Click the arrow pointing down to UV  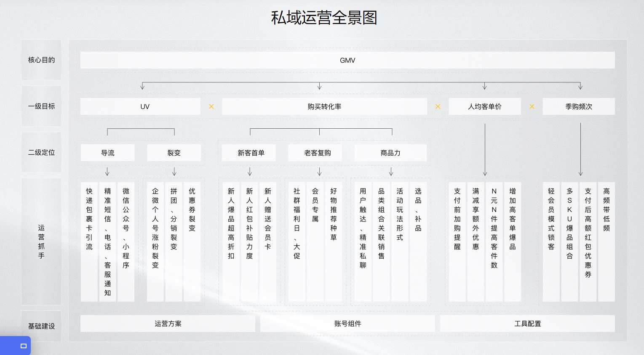[x=142, y=85]
